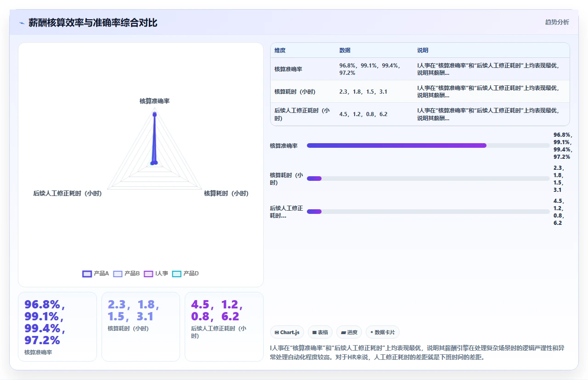Screen dimensions: 588x380
Task: Select the 核算耗时（小时） table row label
Action: pyautogui.click(x=295, y=92)
